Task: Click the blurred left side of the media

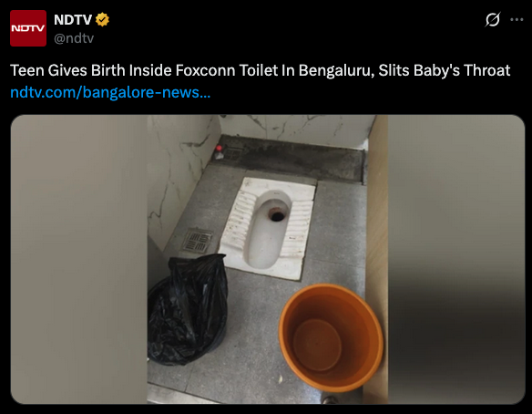Action: [79, 260]
